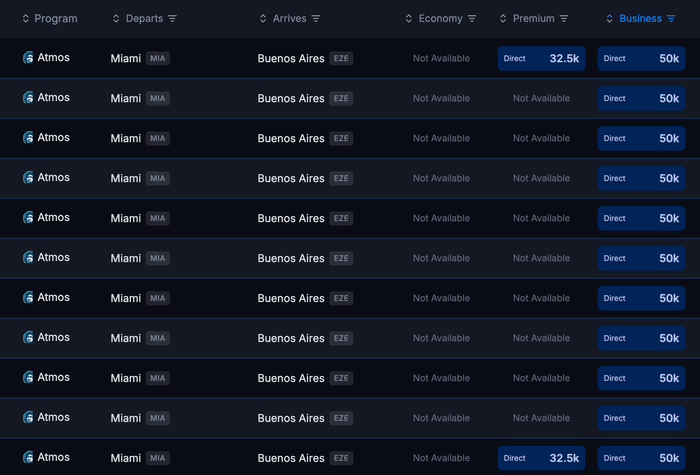Click sort arrows beside Premium
700x475 pixels.
pos(503,18)
